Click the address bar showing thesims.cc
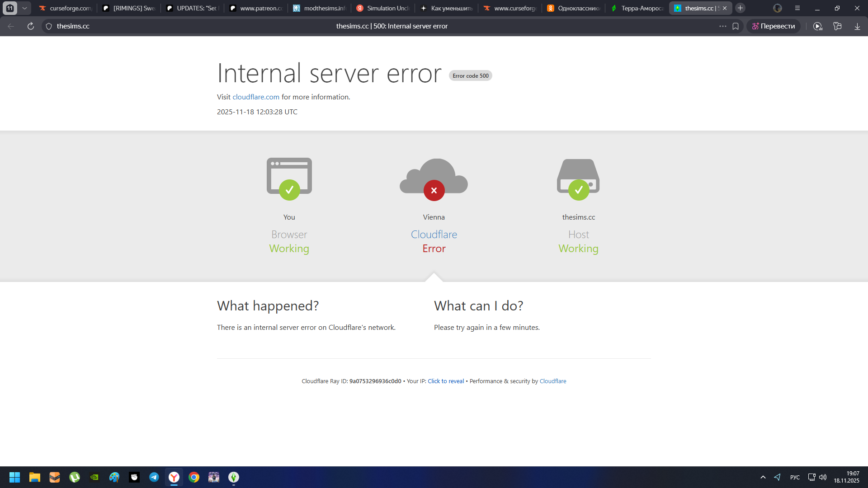The width and height of the screenshot is (868, 488). (x=181, y=26)
